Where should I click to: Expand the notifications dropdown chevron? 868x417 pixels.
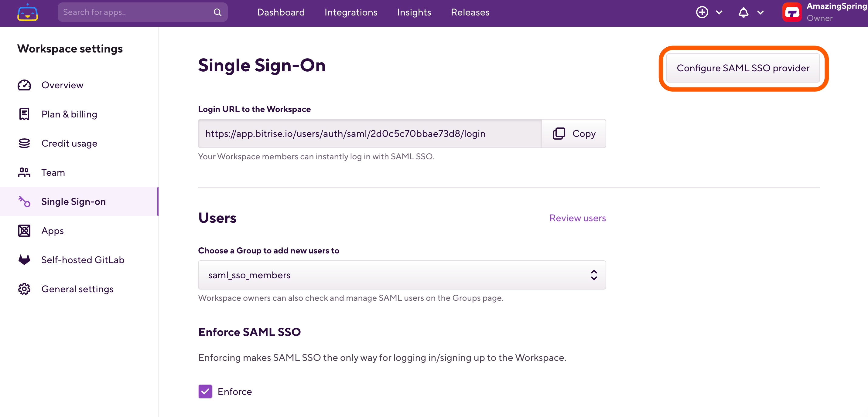coord(760,12)
